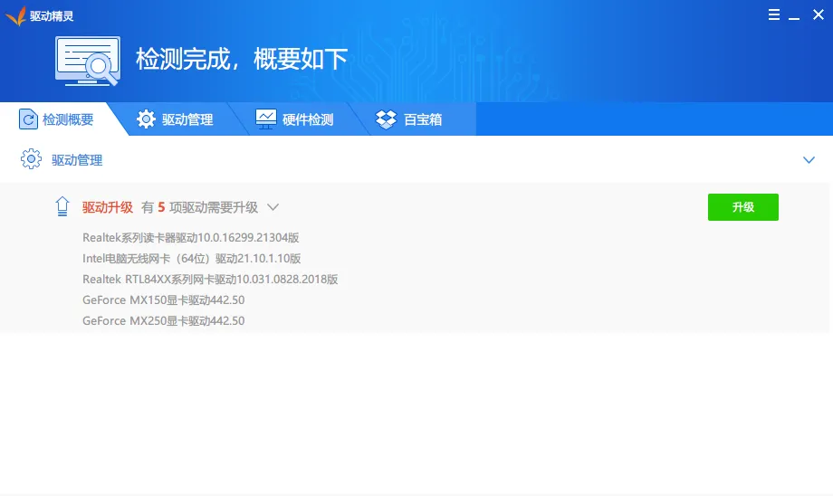
Task: Click the red 驱动升级 label
Action: coord(108,207)
